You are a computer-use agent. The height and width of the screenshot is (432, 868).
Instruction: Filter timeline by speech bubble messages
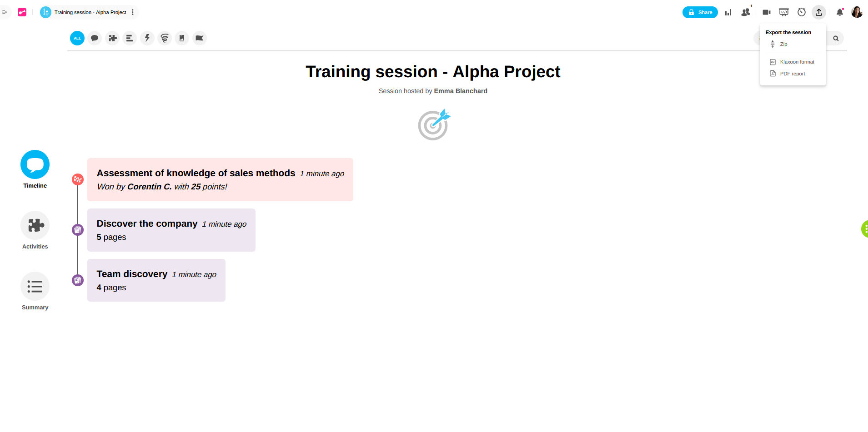[x=95, y=38]
